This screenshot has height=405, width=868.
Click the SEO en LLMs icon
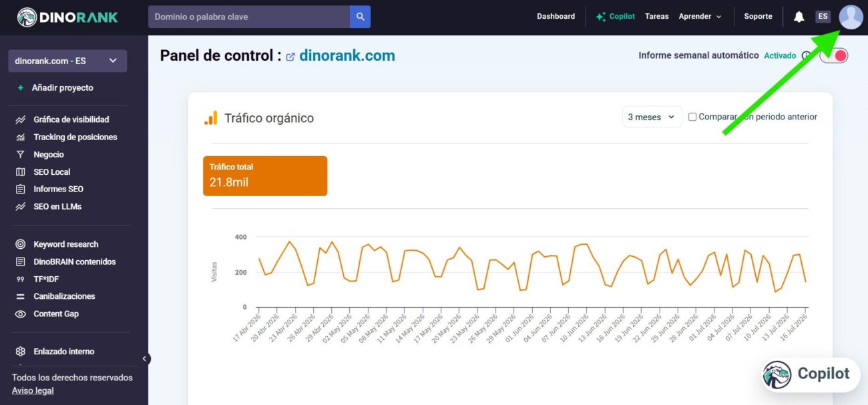click(x=20, y=206)
